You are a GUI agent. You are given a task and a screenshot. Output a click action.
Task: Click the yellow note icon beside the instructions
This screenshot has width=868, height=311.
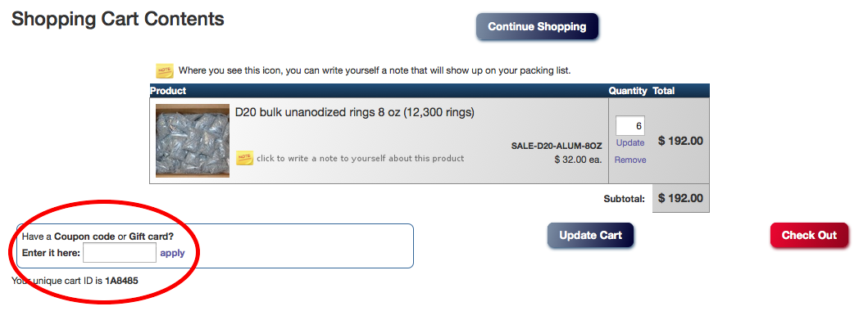[165, 70]
